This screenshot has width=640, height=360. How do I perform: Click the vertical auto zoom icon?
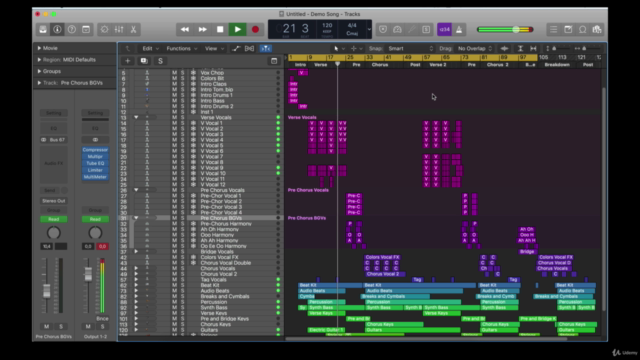point(520,49)
